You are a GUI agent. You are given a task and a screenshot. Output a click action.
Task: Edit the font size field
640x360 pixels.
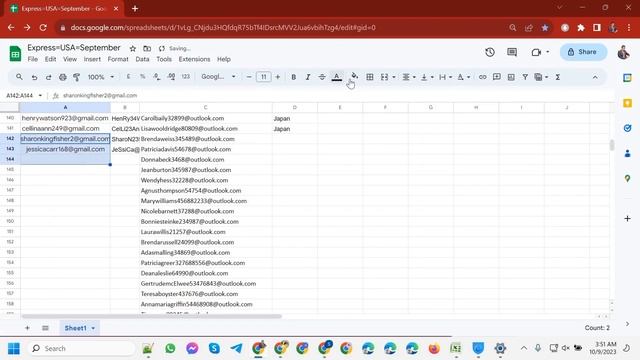coord(264,77)
